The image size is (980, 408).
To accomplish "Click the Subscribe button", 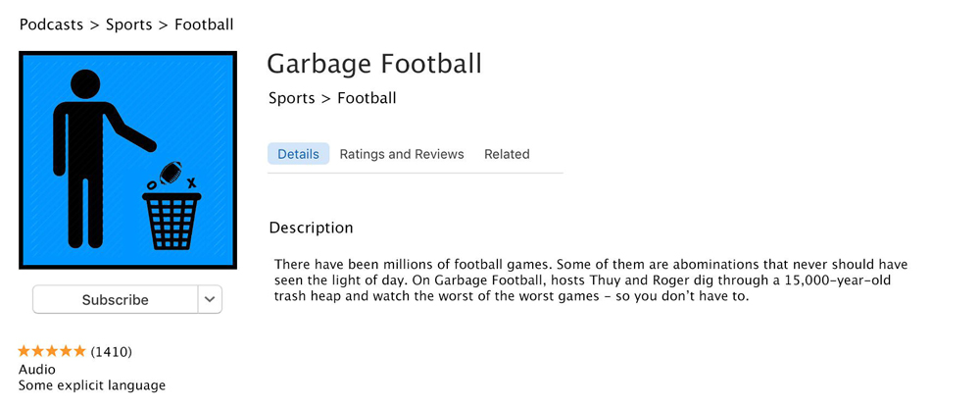I will point(116,299).
